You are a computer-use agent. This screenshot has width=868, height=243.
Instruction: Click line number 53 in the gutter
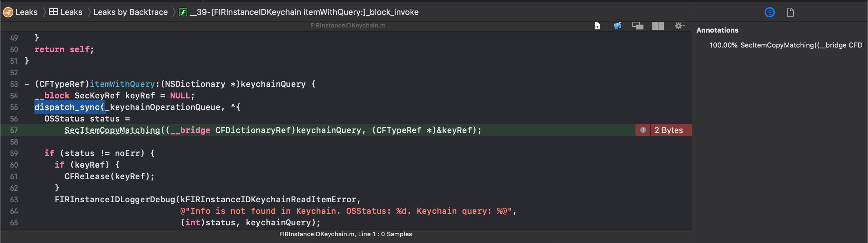(x=14, y=84)
